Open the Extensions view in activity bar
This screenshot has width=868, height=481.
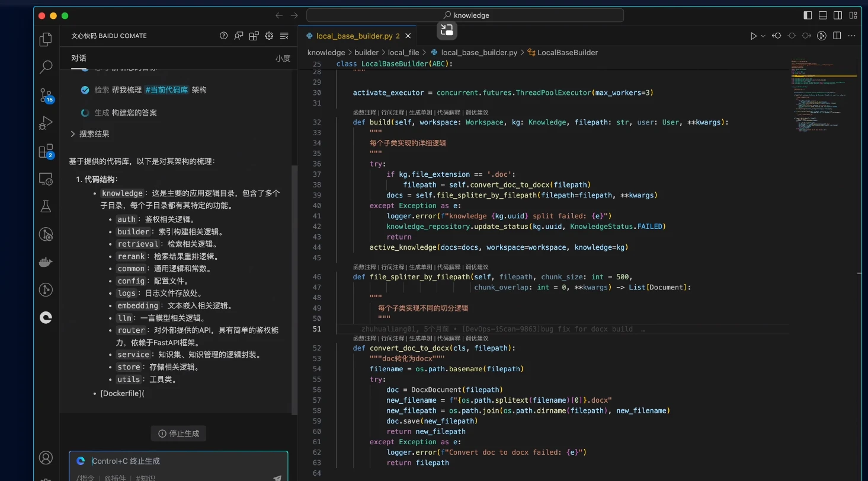[x=46, y=151]
